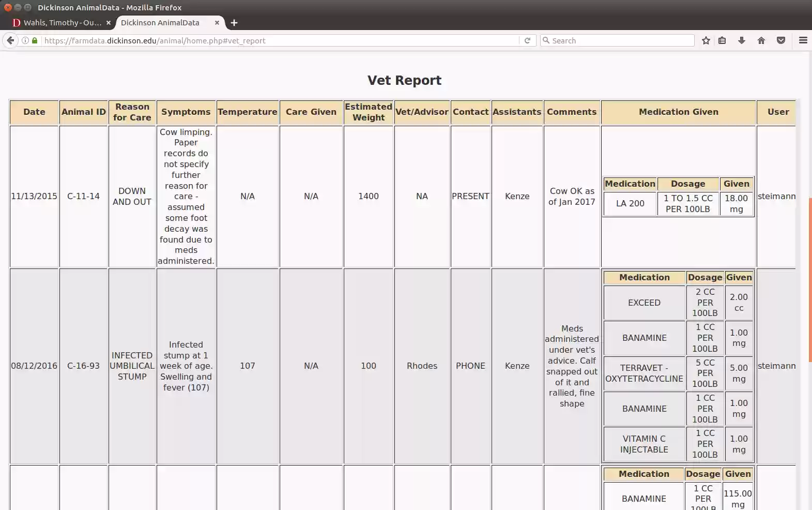
Task: Click the estimated weight 1400 cell
Action: point(369,197)
